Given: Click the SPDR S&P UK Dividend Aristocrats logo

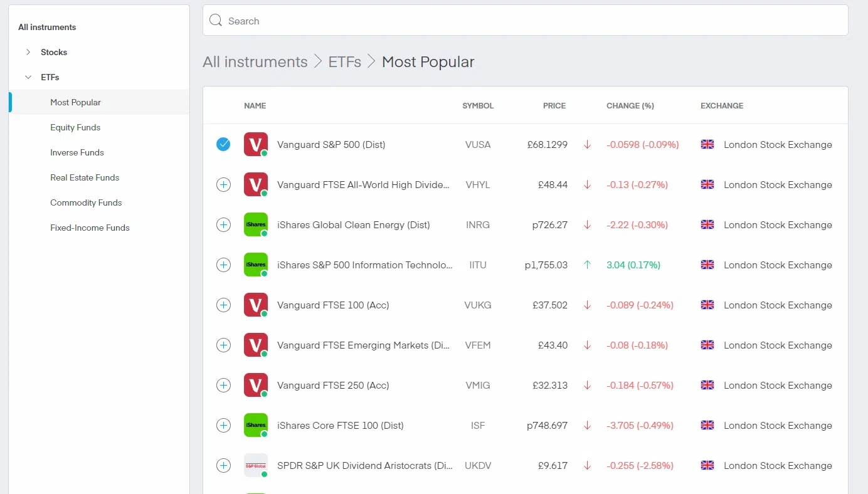Looking at the screenshot, I should pos(256,465).
